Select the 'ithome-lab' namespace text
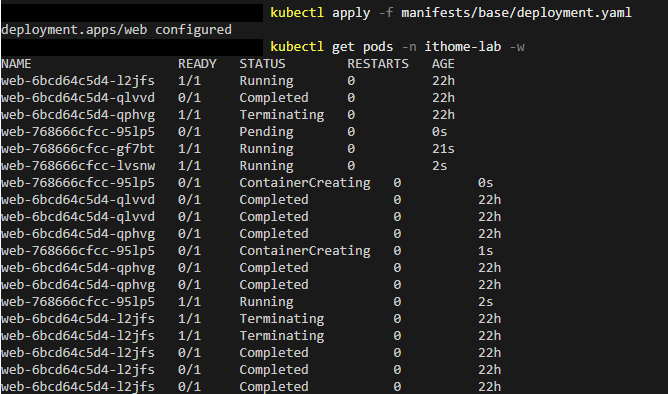The width and height of the screenshot is (668, 394). coord(463,46)
